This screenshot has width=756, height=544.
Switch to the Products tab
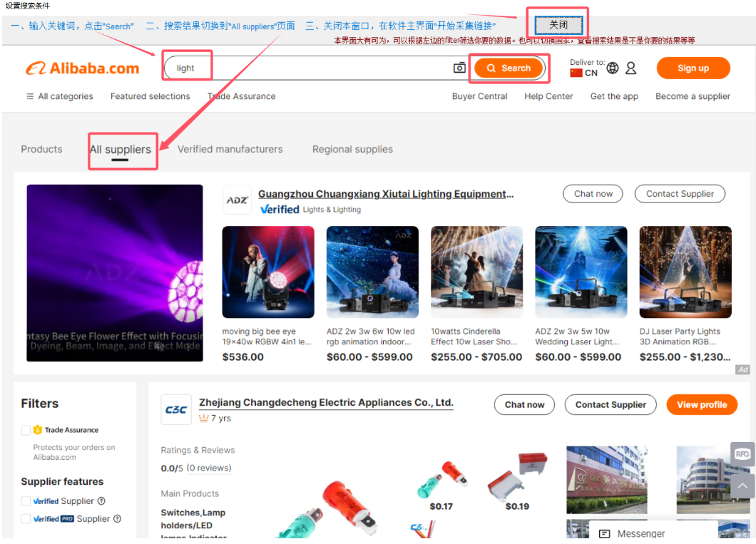41,150
